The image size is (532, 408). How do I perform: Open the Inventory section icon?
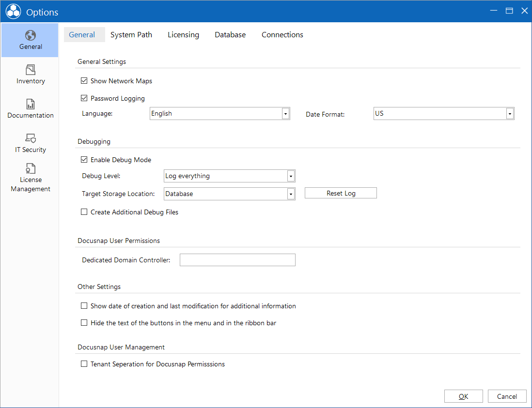coord(30,70)
